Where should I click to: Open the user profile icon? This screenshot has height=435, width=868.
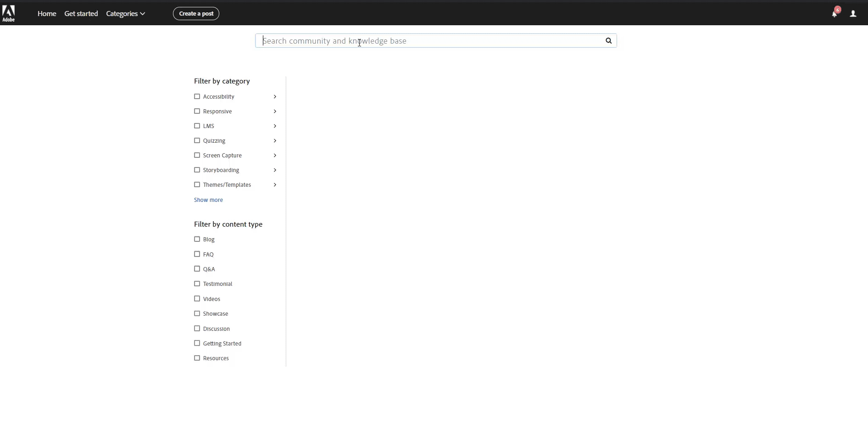[853, 14]
